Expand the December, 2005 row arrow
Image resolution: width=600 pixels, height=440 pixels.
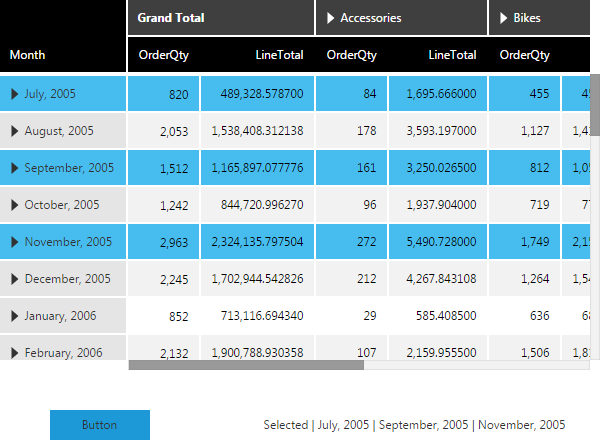[x=15, y=279]
